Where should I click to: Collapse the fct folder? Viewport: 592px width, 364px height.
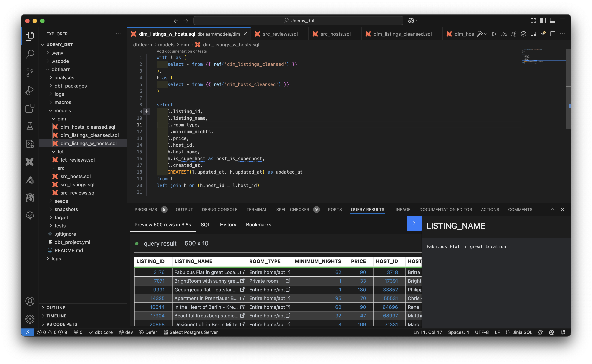[60, 152]
